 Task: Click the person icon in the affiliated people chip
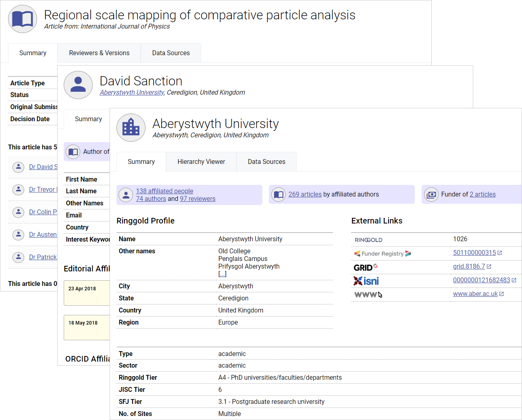coord(126,194)
